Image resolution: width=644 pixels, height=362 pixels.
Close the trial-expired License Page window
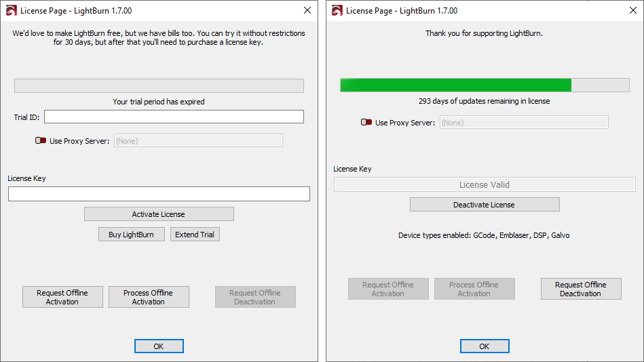(307, 11)
